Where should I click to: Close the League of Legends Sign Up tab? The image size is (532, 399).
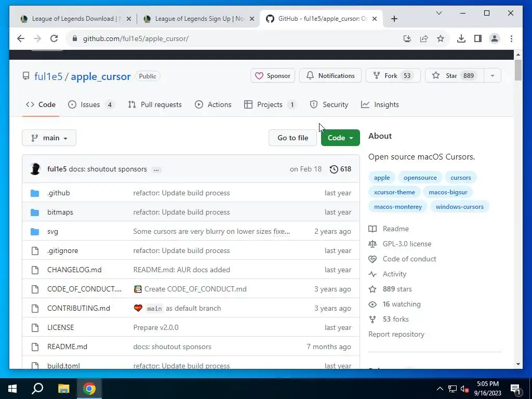(252, 19)
